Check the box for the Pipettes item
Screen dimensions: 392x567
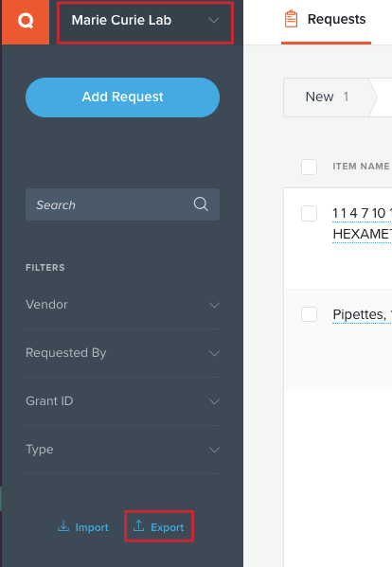[x=310, y=314]
